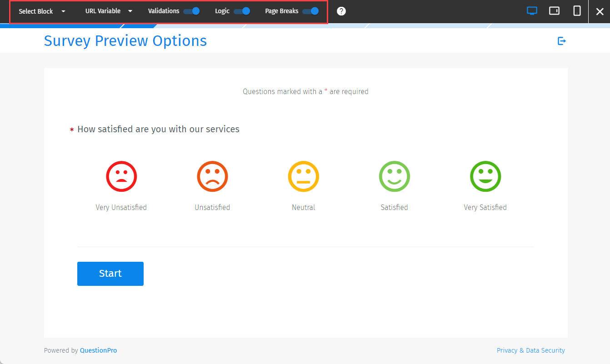Open the Select Block chevron arrow
The width and height of the screenshot is (610, 364).
pyautogui.click(x=63, y=11)
